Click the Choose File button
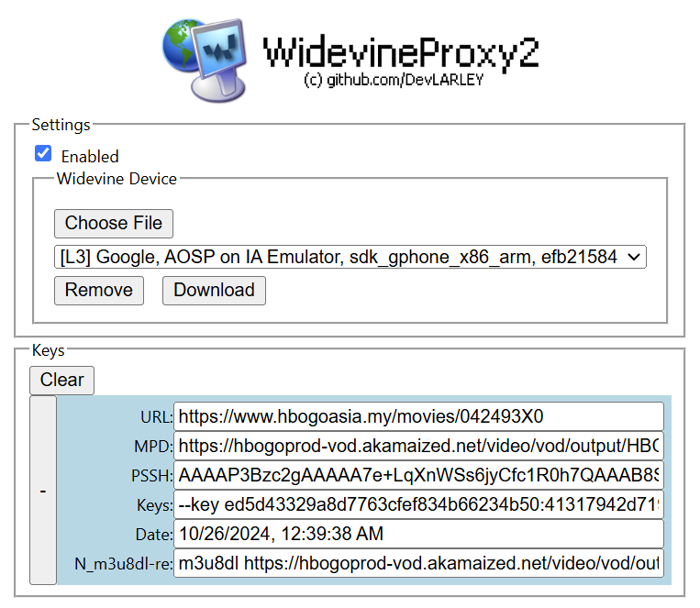Image resolution: width=700 pixels, height=608 pixels. pyautogui.click(x=114, y=223)
